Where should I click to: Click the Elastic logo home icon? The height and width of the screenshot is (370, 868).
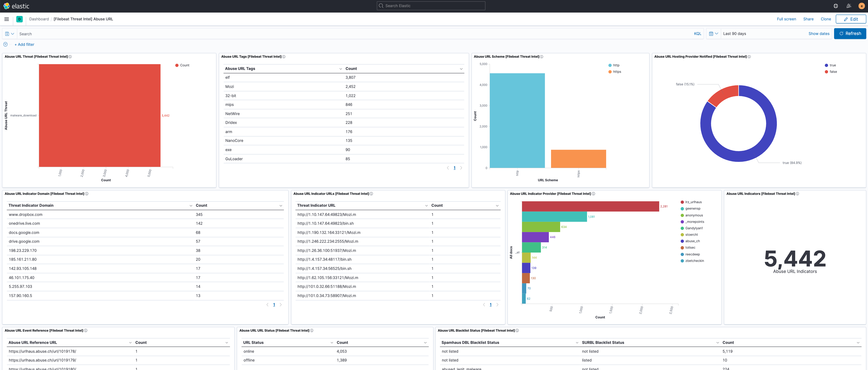pyautogui.click(x=6, y=6)
